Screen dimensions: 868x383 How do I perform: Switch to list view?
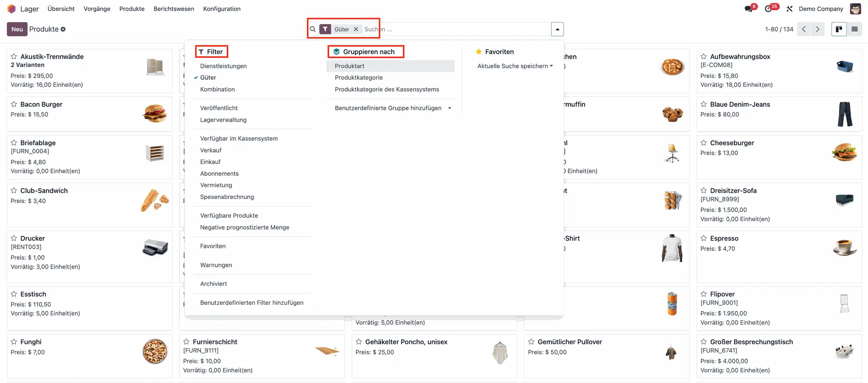click(x=854, y=29)
